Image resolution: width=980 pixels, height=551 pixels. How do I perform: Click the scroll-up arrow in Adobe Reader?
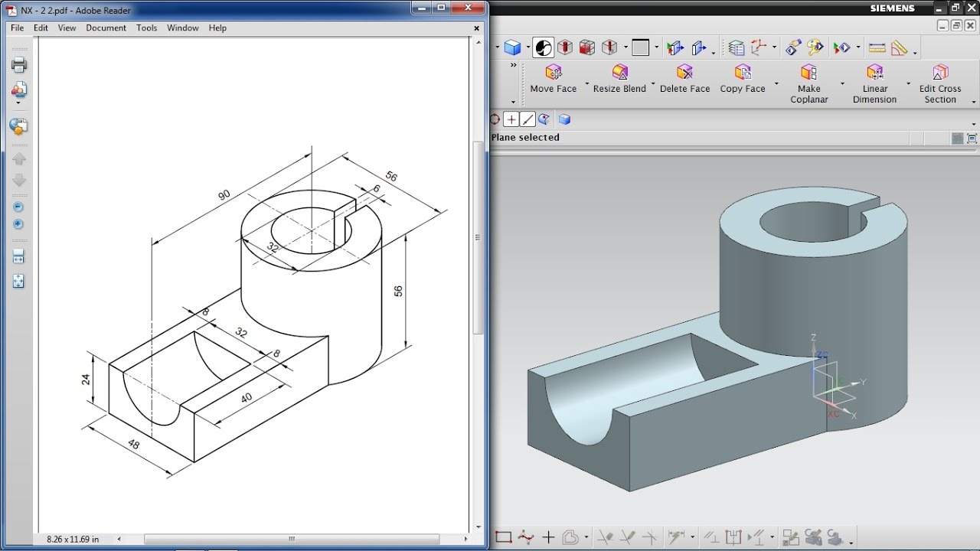pos(479,43)
